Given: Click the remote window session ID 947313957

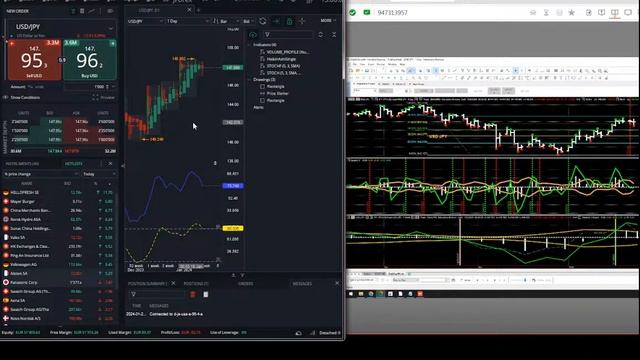Looking at the screenshot, I should [x=392, y=13].
